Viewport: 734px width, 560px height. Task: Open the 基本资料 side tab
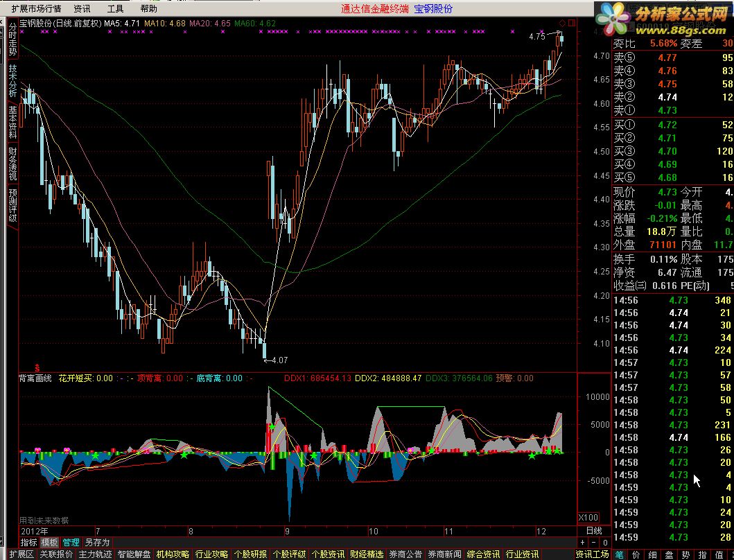coord(12,122)
